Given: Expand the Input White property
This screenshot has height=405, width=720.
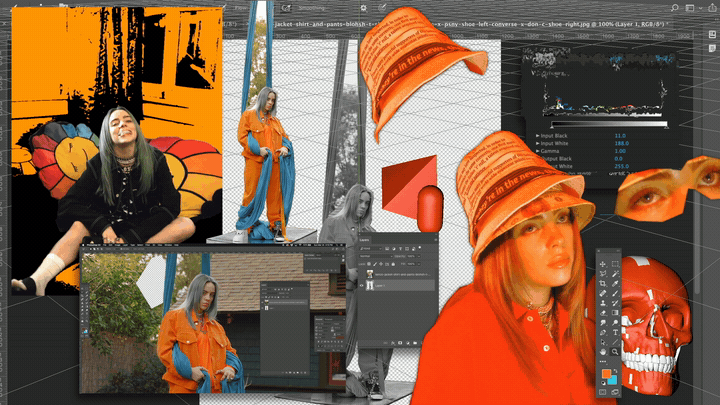Looking at the screenshot, I should point(538,143).
